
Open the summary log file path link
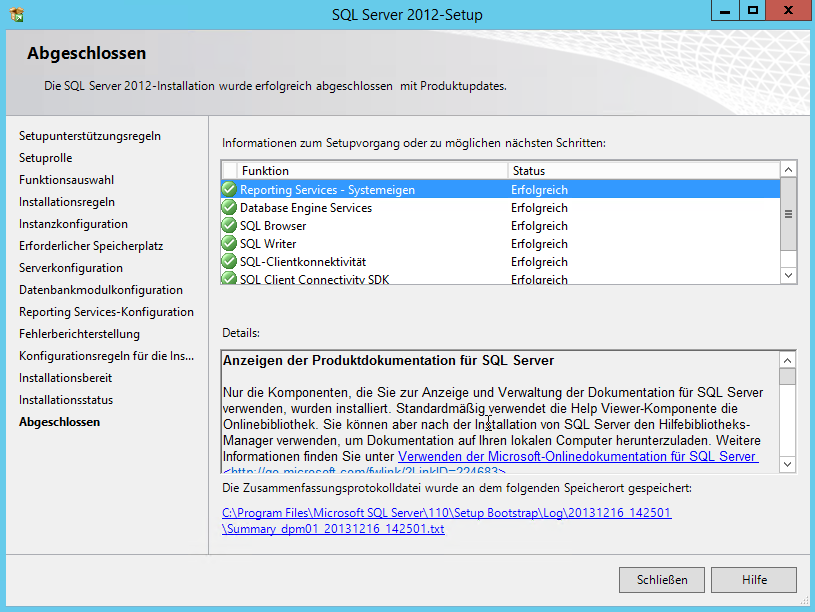[446, 521]
